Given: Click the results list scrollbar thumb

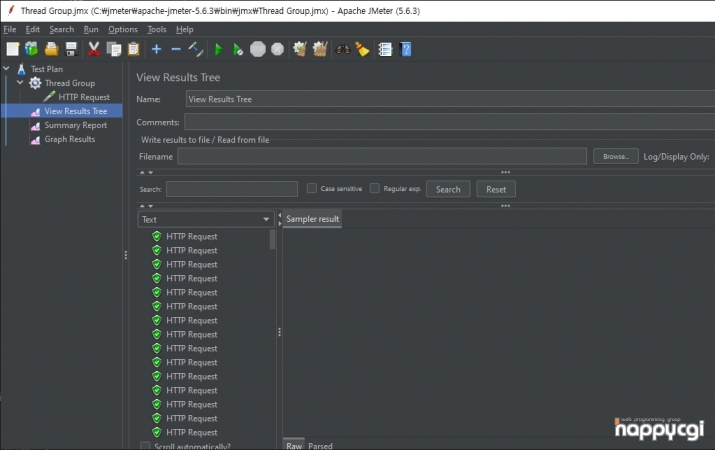Looking at the screenshot, I should pyautogui.click(x=273, y=239).
